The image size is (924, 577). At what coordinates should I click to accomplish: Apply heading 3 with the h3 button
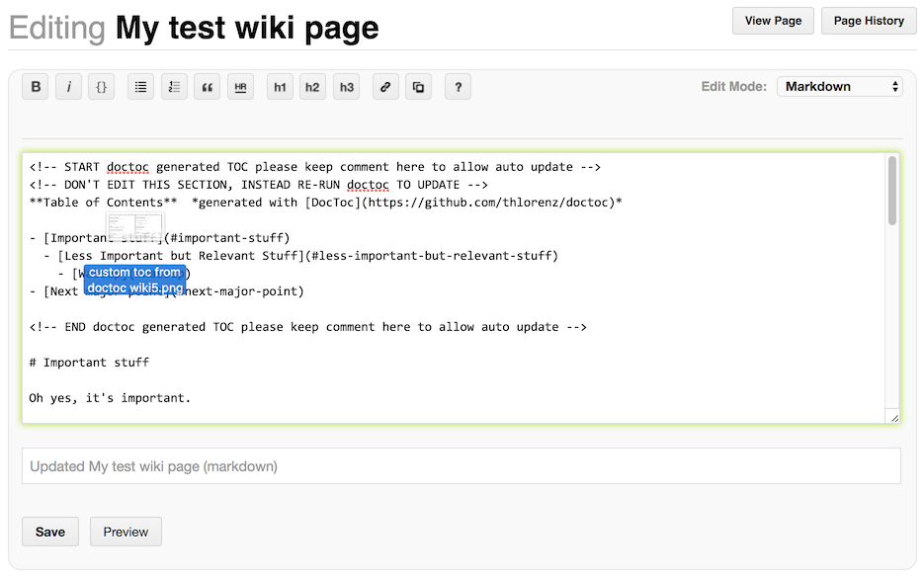[x=346, y=87]
